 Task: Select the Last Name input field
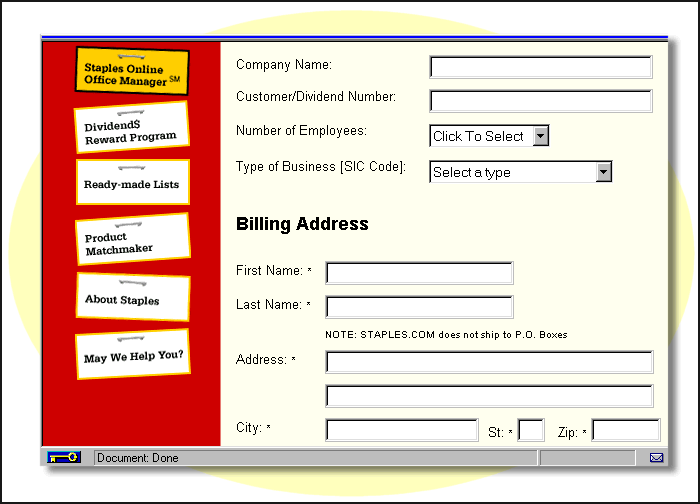pos(419,307)
